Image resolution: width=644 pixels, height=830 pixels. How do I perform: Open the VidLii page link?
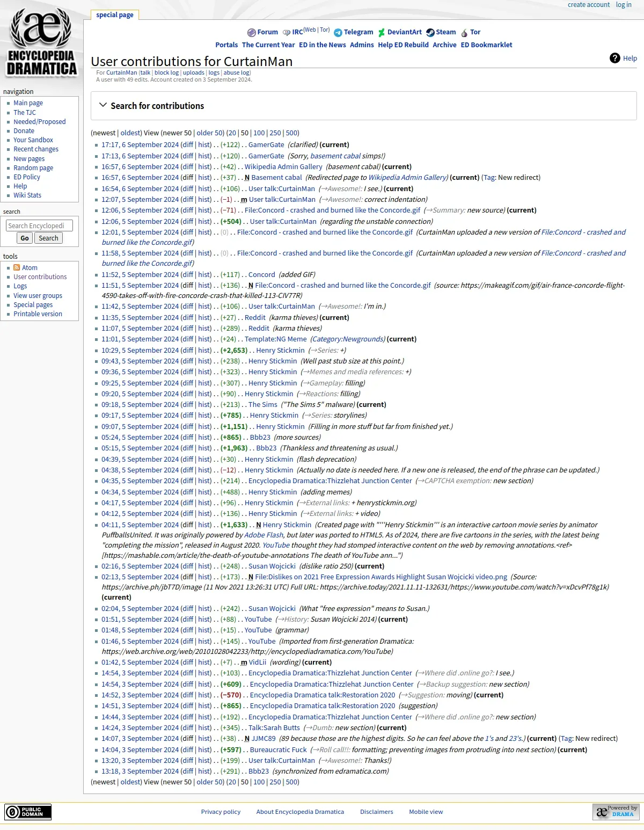(258, 662)
